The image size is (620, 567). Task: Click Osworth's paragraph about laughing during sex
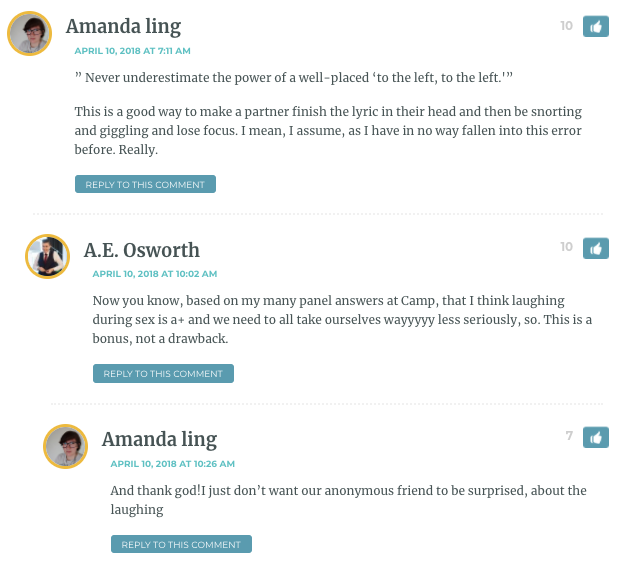point(342,319)
